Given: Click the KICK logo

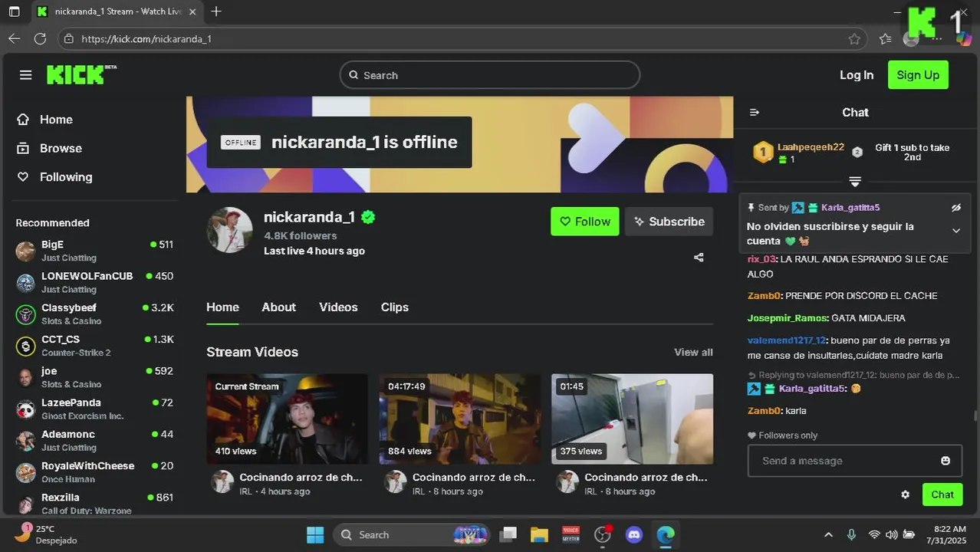Looking at the screenshot, I should (x=81, y=74).
